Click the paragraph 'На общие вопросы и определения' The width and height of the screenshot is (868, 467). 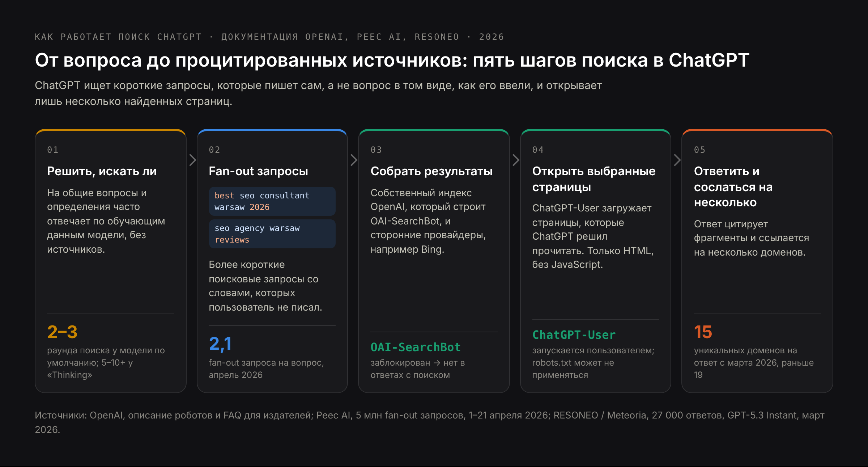[106, 221]
